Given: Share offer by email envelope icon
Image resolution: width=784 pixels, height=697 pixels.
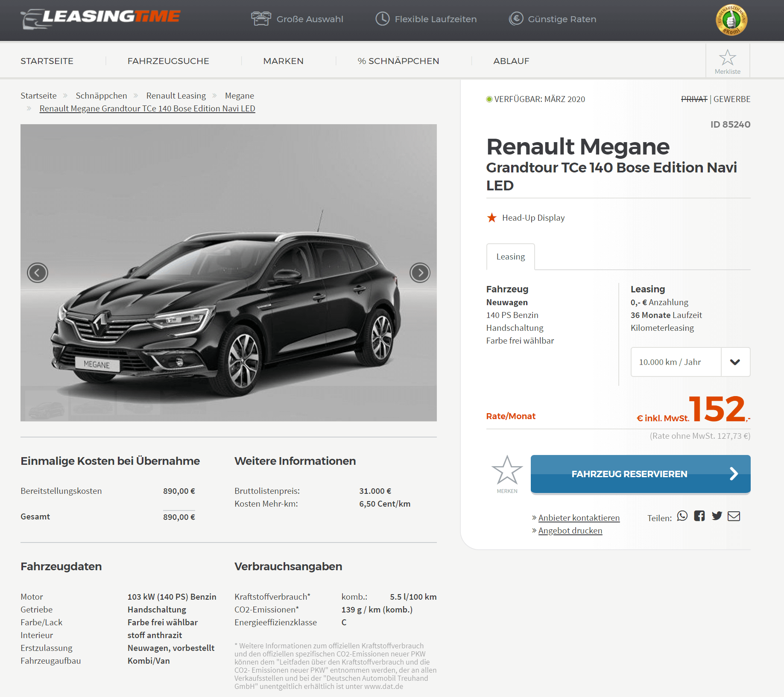Looking at the screenshot, I should [734, 516].
